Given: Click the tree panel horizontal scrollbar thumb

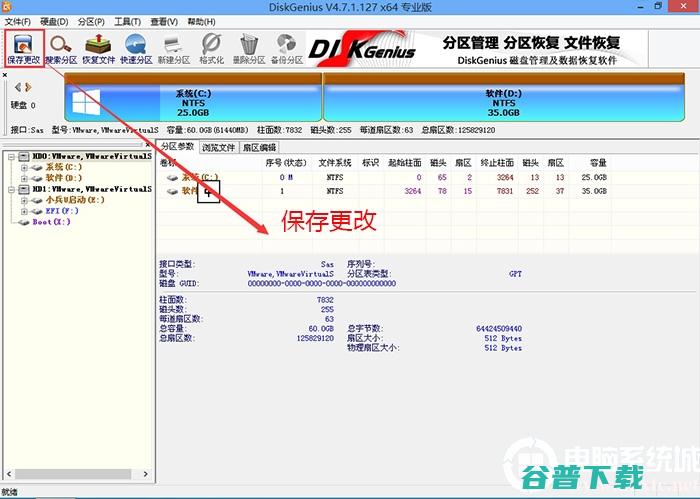Looking at the screenshot, I should tap(73, 474).
